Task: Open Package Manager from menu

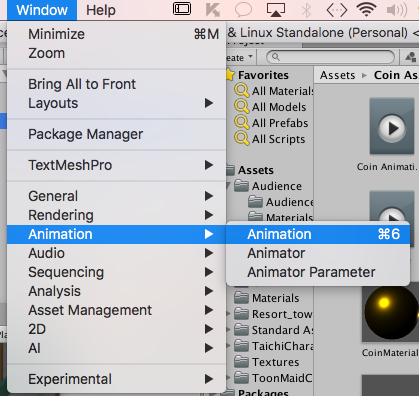Action: pos(117,134)
